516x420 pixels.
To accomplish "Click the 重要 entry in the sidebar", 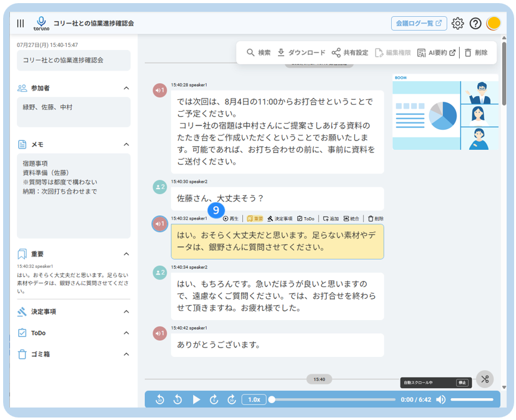I will coord(73,280).
